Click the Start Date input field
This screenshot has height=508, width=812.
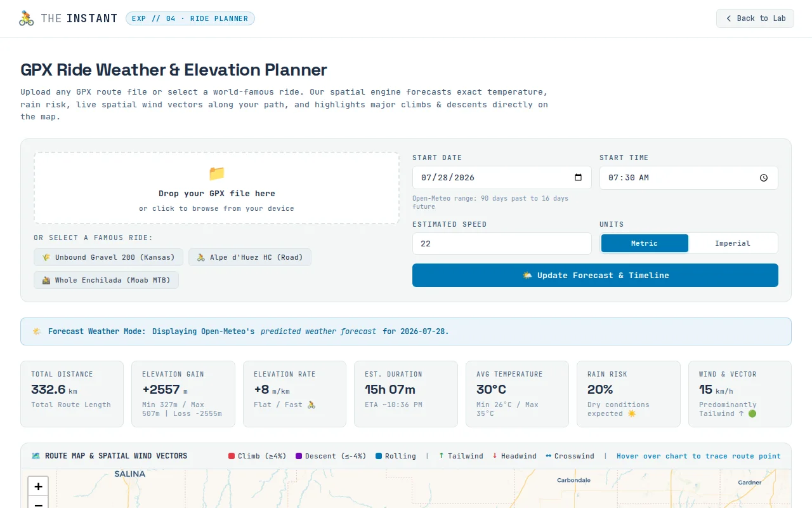click(502, 178)
